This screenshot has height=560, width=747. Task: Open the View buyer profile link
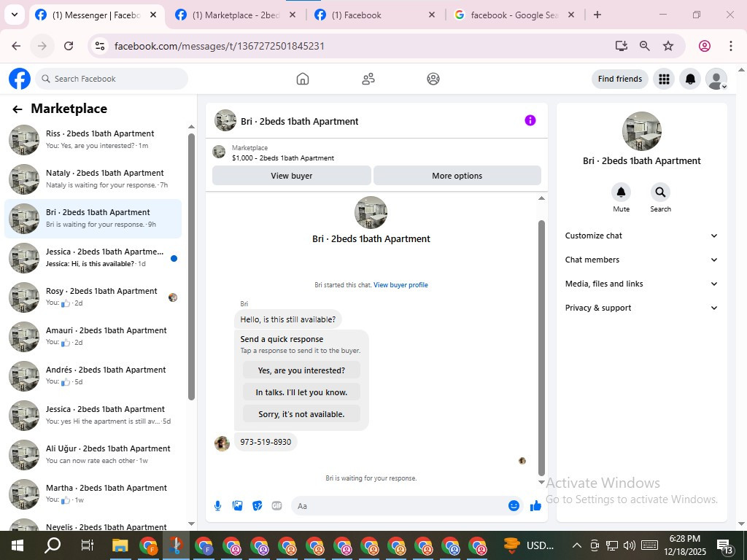click(400, 285)
